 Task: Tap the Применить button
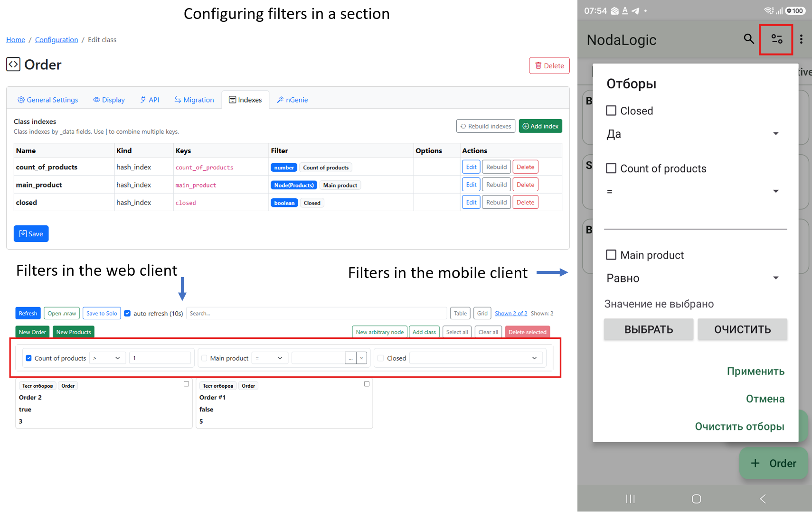(755, 371)
